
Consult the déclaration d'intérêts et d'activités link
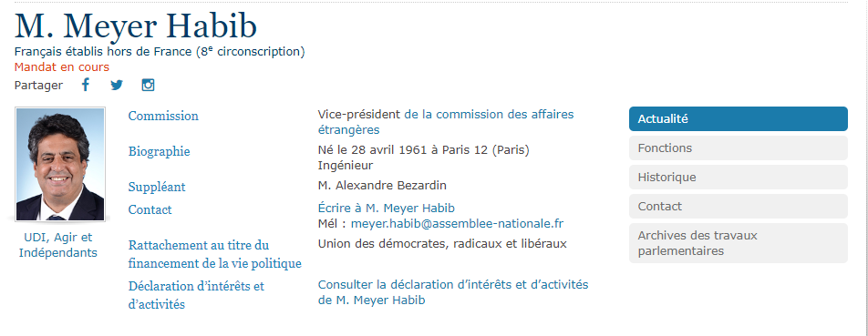[453, 292]
